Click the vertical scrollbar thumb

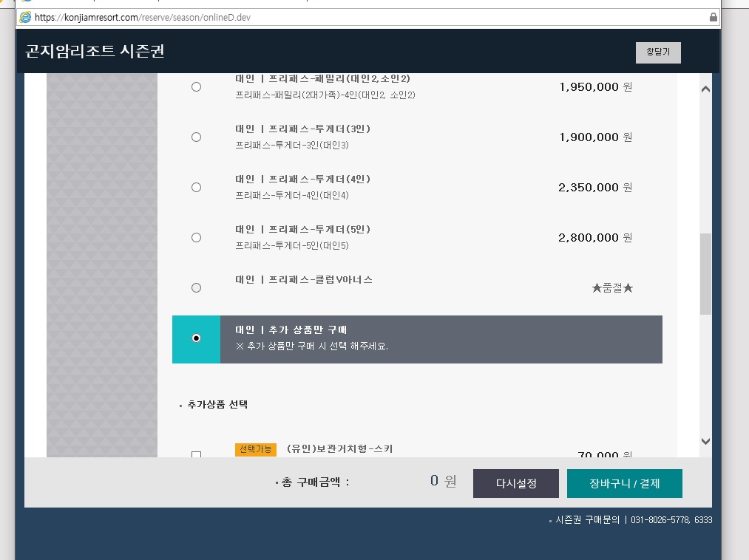[705, 273]
